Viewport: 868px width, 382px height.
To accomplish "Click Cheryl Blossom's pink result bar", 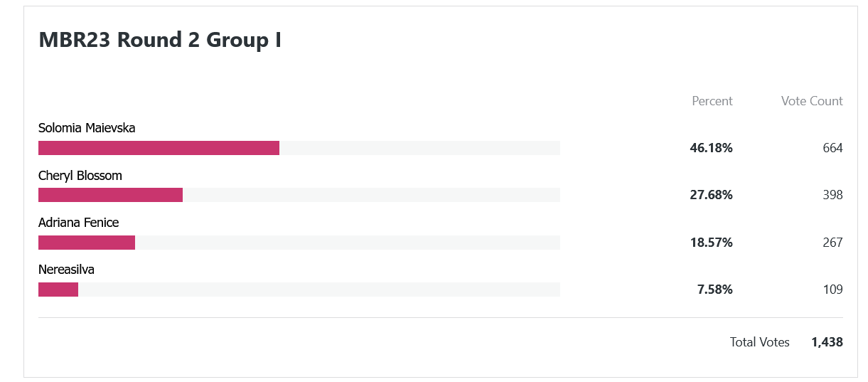I will [x=110, y=195].
